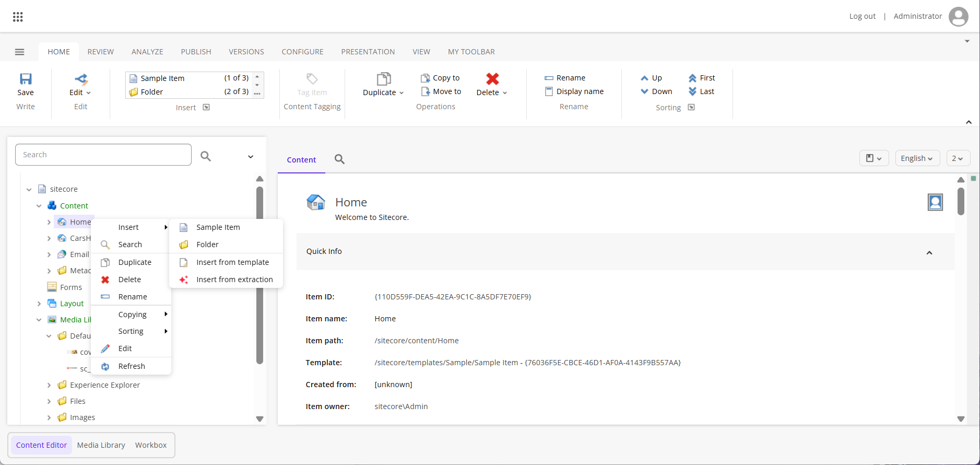The height and width of the screenshot is (465, 980).
Task: Click Rename in the ribbon
Action: (x=564, y=78)
